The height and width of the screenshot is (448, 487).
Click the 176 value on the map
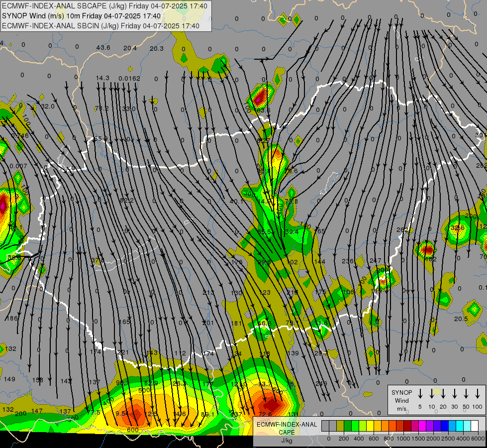click(x=237, y=262)
